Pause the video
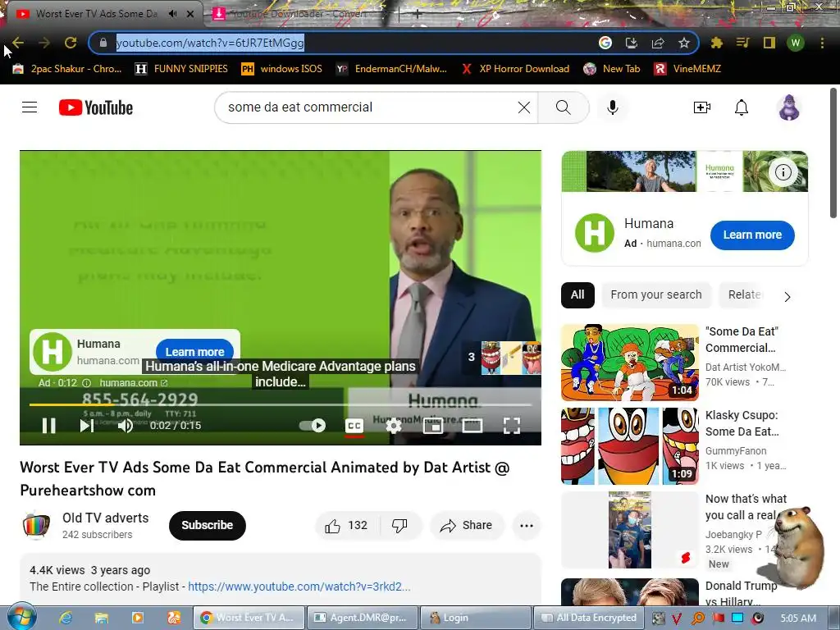 tap(49, 426)
